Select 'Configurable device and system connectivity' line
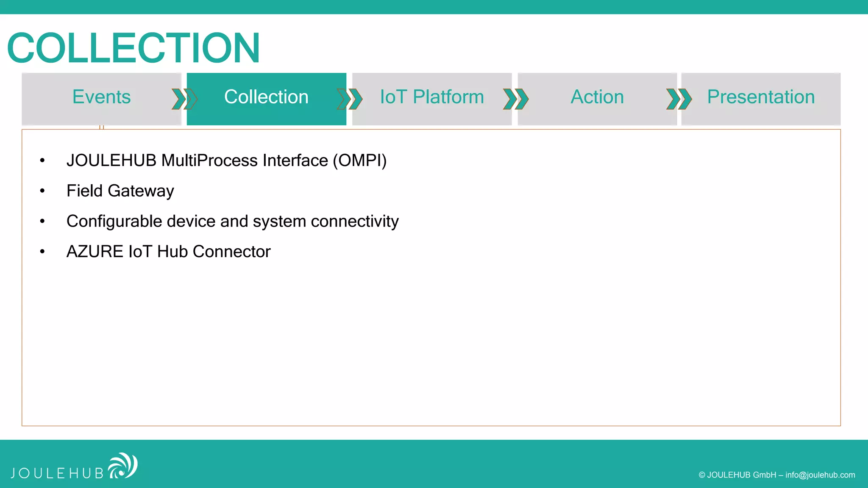Viewport: 868px width, 488px height. [233, 222]
